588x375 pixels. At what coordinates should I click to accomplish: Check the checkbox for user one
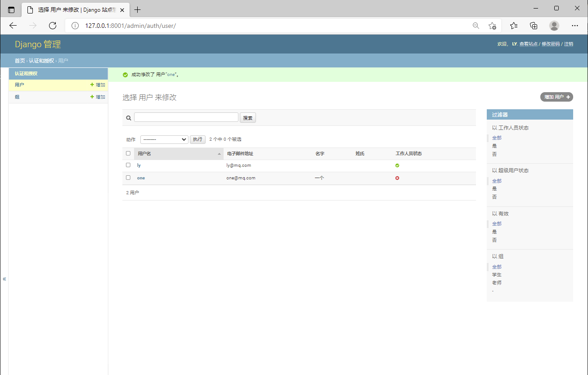coord(128,178)
